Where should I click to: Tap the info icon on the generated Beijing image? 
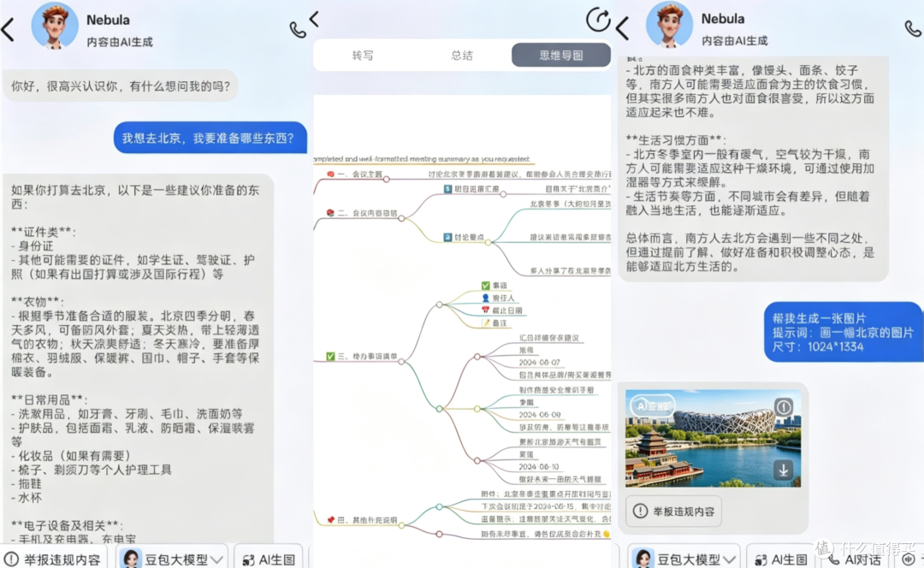tap(783, 406)
